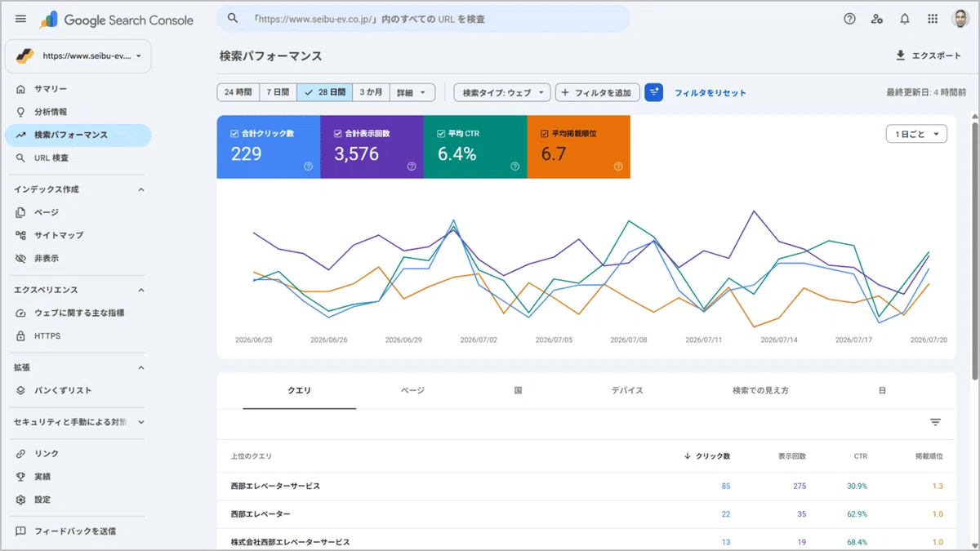Open the notifications bell
This screenshot has width=980, height=551.
point(905,19)
